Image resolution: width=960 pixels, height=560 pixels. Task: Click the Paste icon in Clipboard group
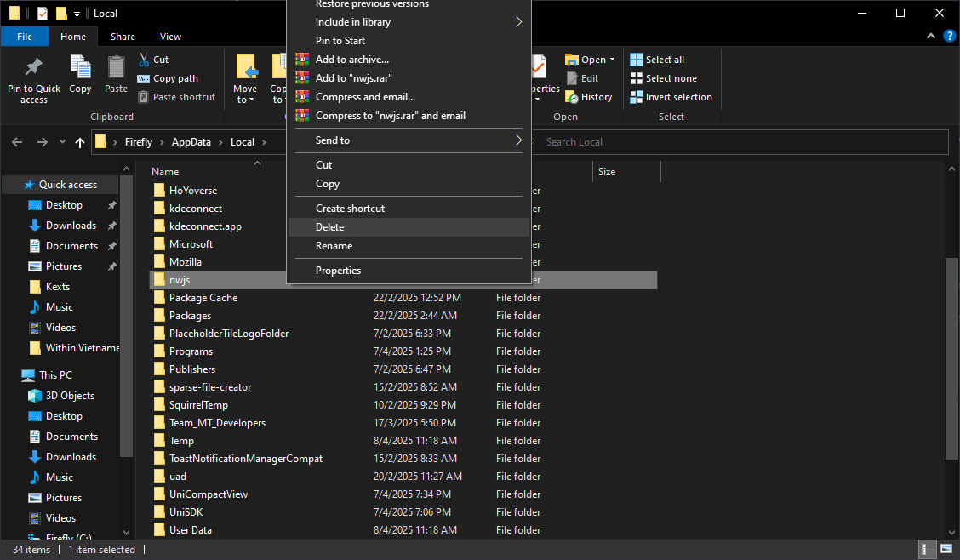pyautogui.click(x=116, y=68)
